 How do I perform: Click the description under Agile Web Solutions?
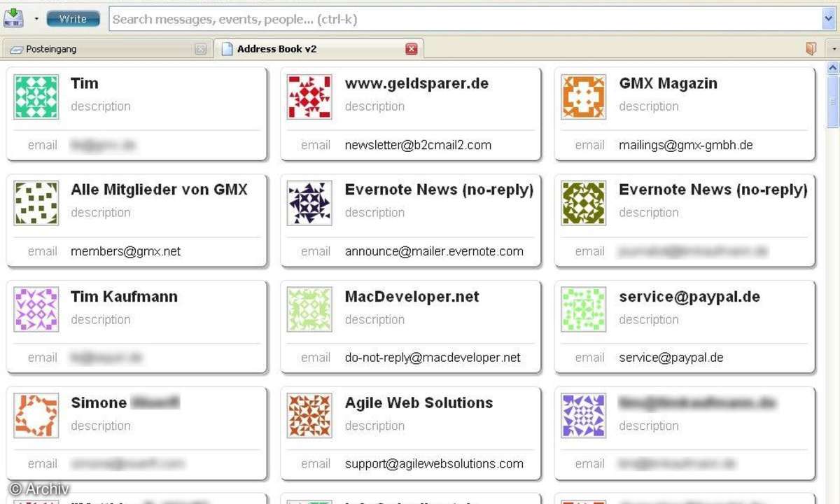click(374, 426)
